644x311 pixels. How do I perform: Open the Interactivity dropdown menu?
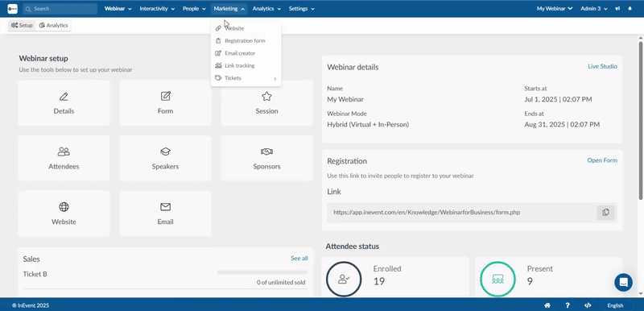click(157, 9)
